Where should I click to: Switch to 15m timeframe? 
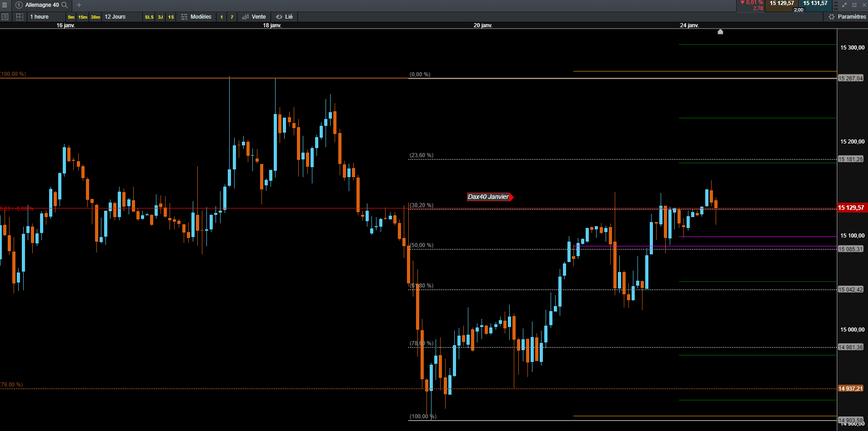tap(83, 17)
